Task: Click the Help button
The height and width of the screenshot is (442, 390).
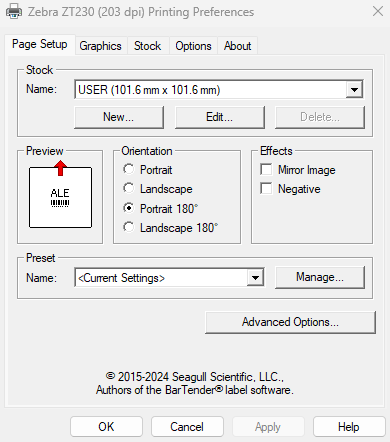Action: click(349, 427)
